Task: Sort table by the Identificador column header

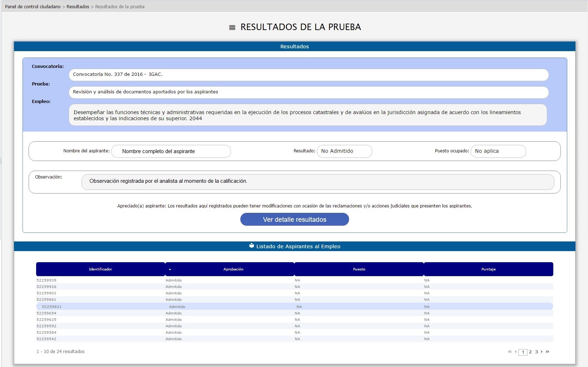Action: coord(101,269)
